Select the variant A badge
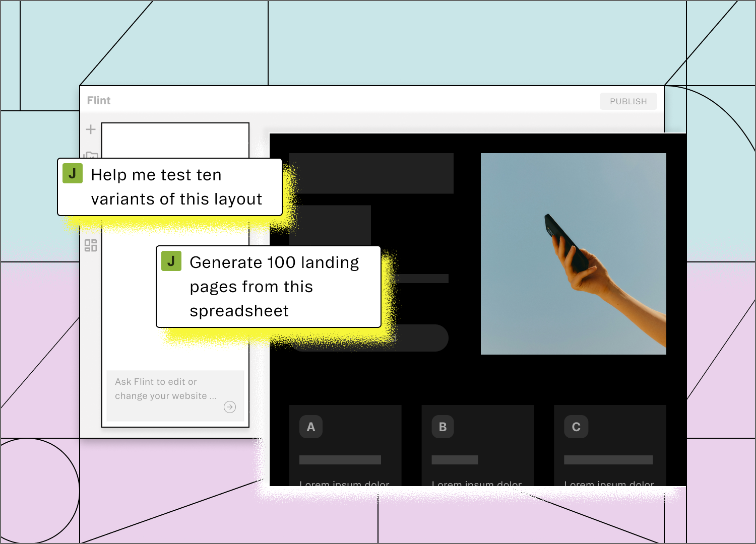The height and width of the screenshot is (544, 756). [310, 426]
